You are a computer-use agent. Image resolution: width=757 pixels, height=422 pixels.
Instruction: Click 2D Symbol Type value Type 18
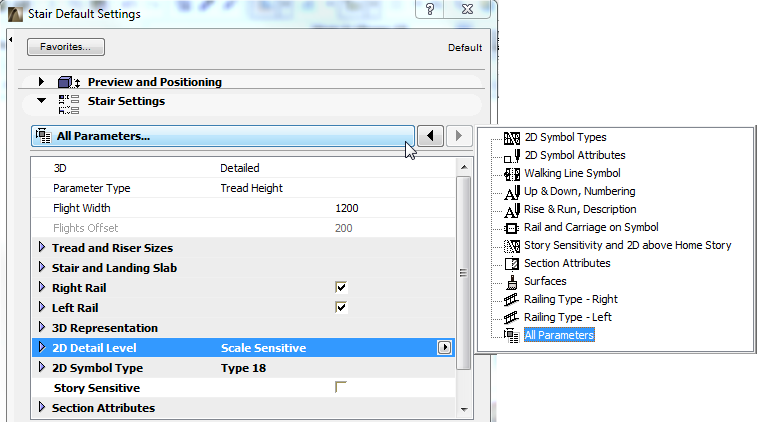tap(243, 368)
